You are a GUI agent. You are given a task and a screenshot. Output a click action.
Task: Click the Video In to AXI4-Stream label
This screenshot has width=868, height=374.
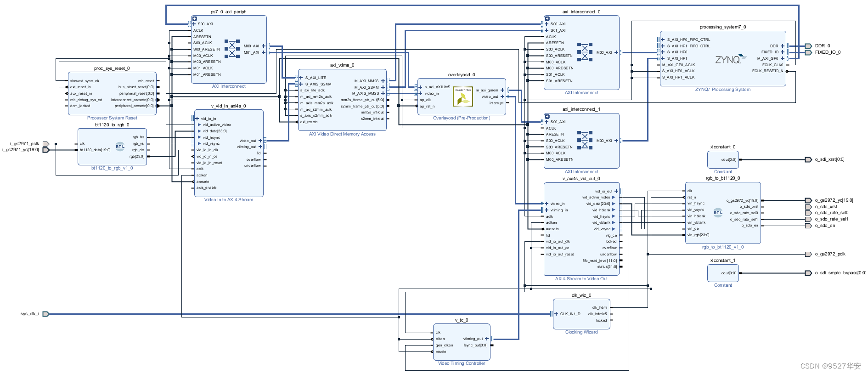coord(229,200)
